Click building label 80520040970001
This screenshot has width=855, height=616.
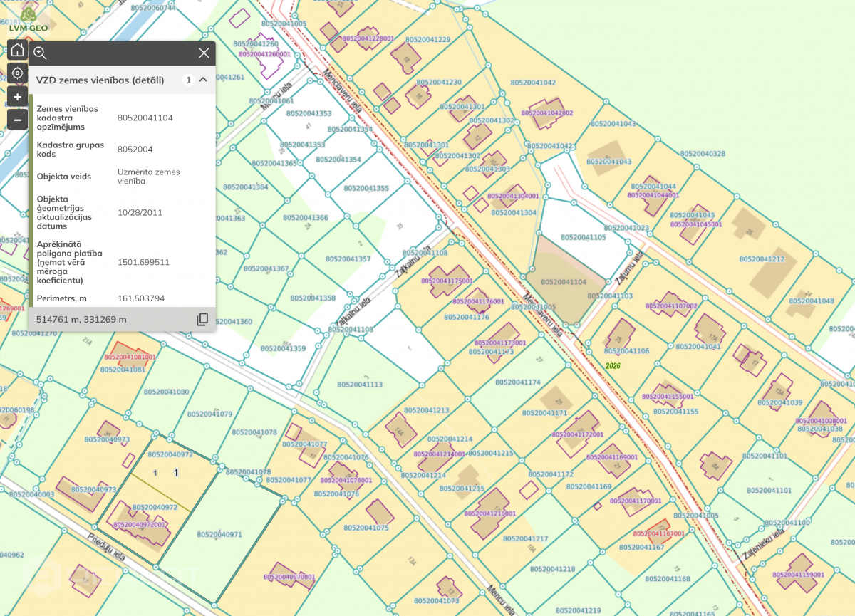tap(289, 576)
